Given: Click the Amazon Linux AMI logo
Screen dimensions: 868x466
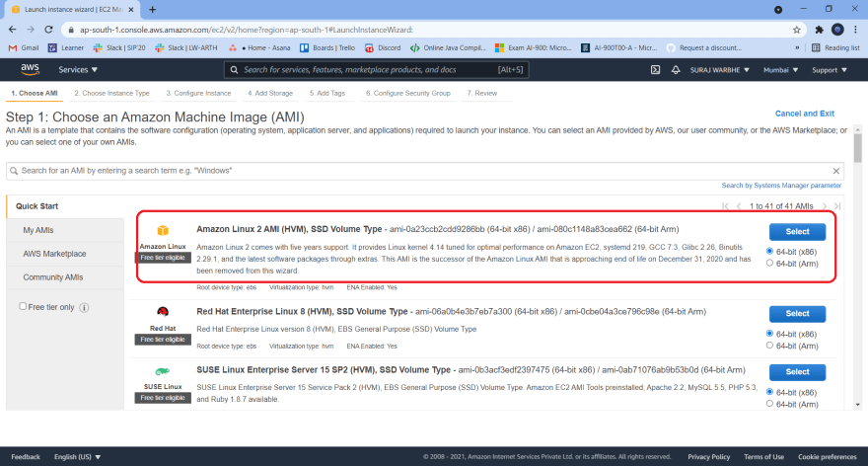Looking at the screenshot, I should (163, 230).
